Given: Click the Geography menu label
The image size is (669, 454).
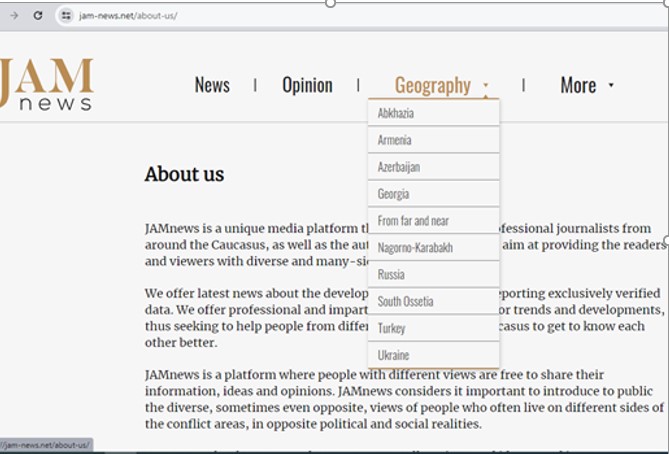Looking at the screenshot, I should (x=432, y=85).
